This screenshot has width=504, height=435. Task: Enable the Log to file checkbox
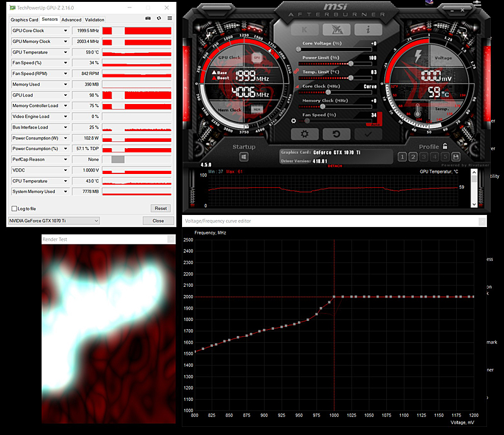[x=14, y=209]
